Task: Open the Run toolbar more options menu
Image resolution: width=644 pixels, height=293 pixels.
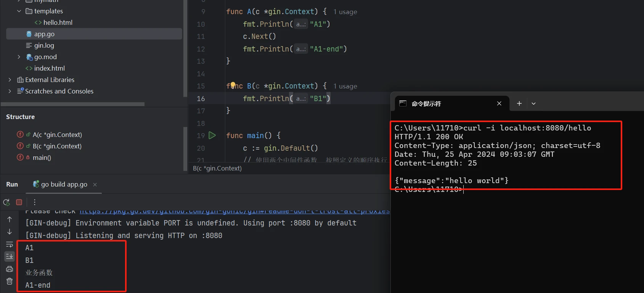Action: (34, 202)
